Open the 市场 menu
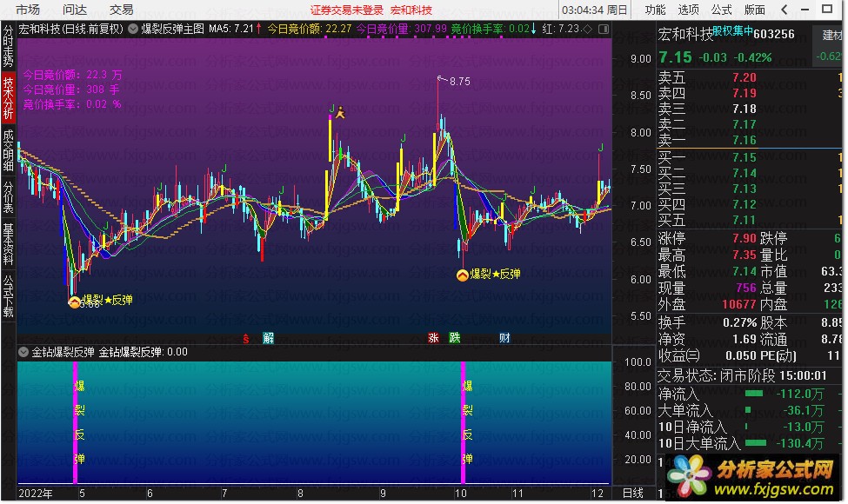The height and width of the screenshot is (504, 848). click(x=27, y=10)
